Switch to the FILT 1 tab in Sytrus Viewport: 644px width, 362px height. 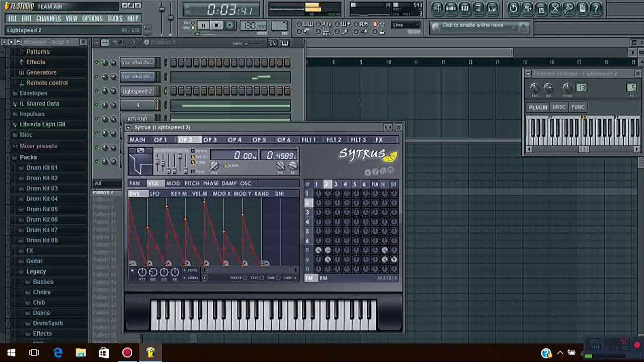coord(308,140)
